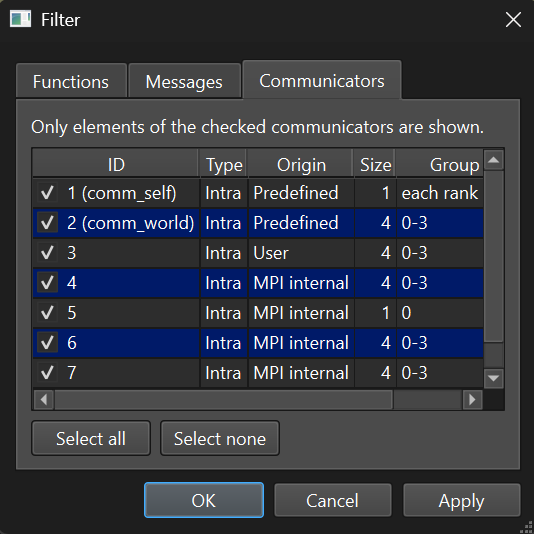Click the 'Intra' type cell of row 3
This screenshot has height=534, width=534.
tap(224, 253)
